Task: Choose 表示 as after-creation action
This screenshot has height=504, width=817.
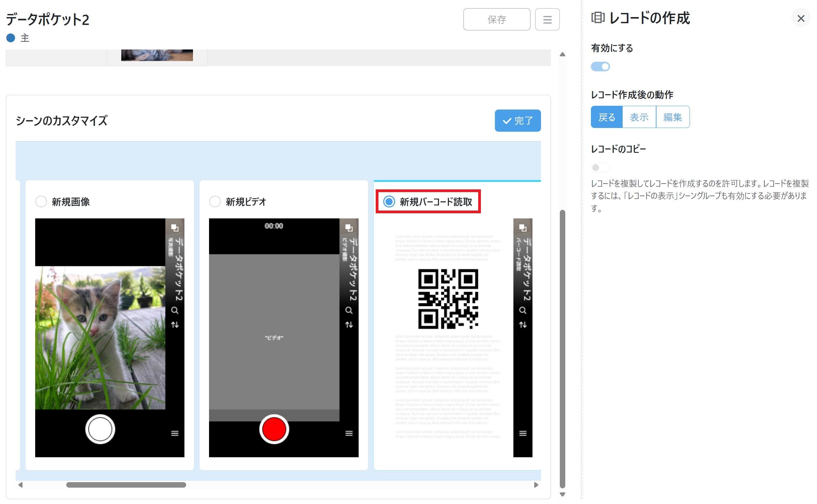Action: (639, 117)
